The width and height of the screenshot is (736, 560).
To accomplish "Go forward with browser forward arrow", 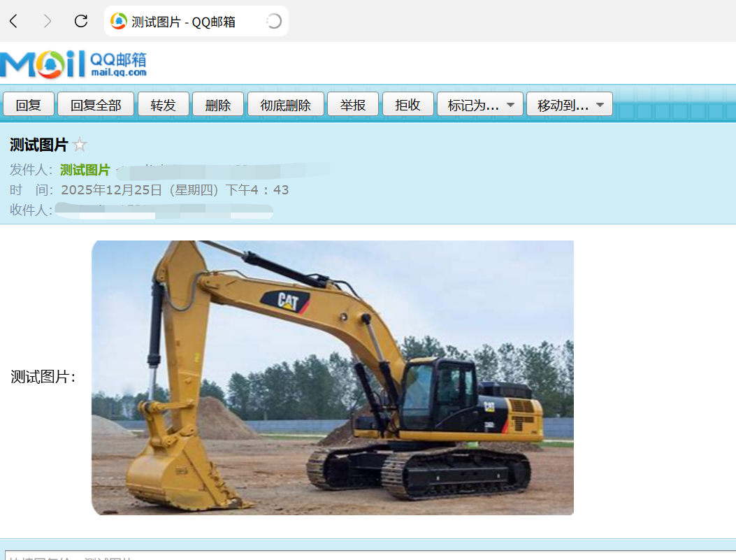I will tap(47, 21).
